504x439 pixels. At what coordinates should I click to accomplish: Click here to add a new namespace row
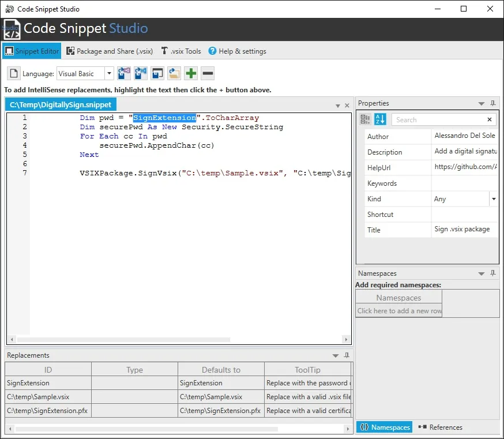398,311
